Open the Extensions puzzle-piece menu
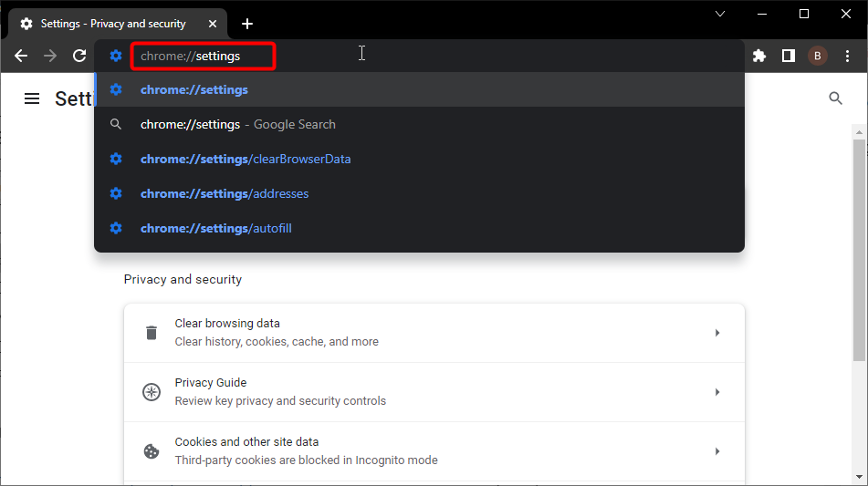This screenshot has height=486, width=868. pos(759,56)
